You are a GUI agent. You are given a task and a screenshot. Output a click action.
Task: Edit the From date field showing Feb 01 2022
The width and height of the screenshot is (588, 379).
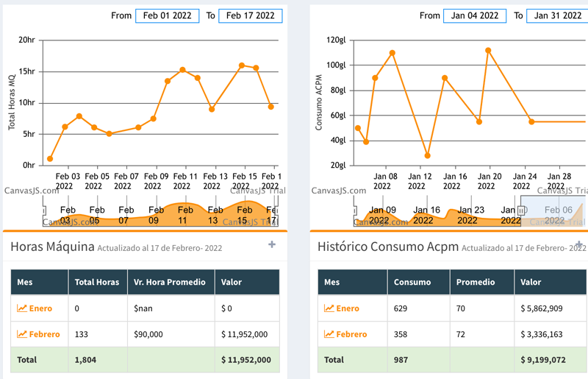(167, 15)
